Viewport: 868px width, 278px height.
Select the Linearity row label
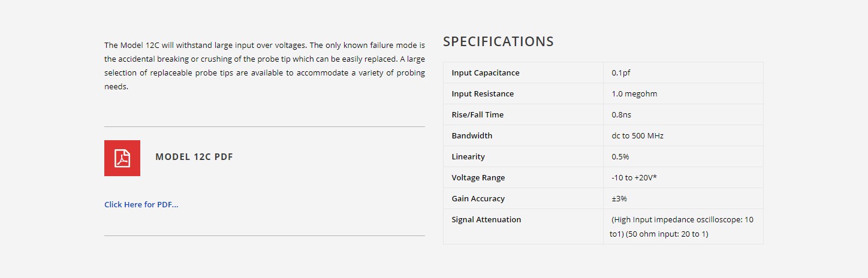click(x=468, y=156)
